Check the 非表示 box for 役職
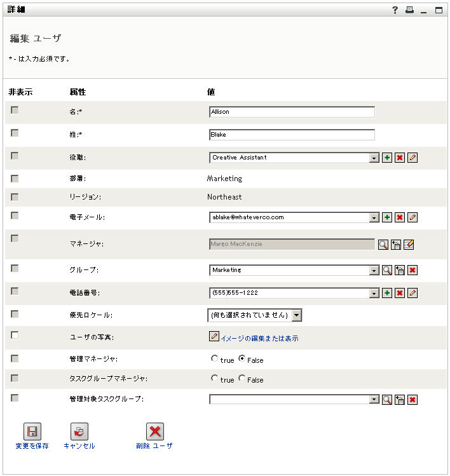Screen dimensions: 450x476 (15, 156)
